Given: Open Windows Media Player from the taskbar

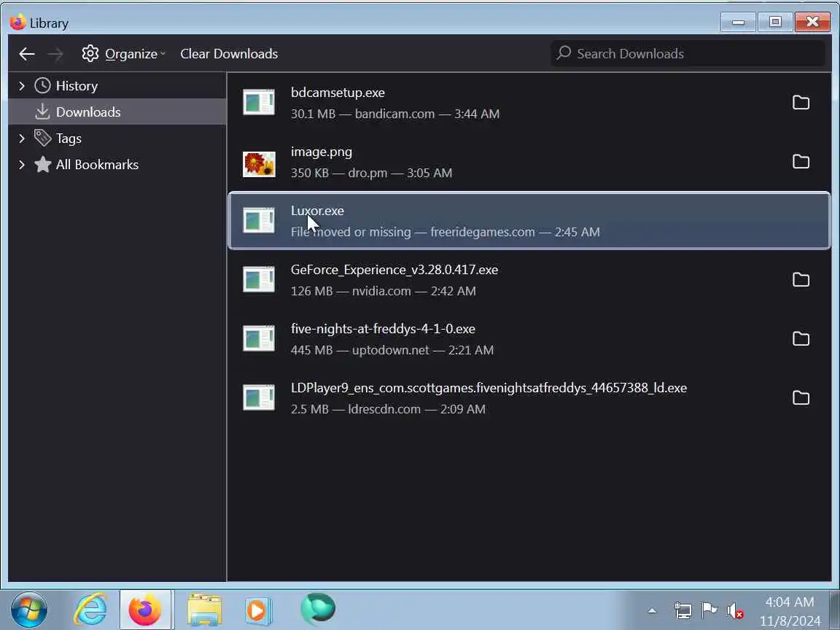Looking at the screenshot, I should (259, 610).
